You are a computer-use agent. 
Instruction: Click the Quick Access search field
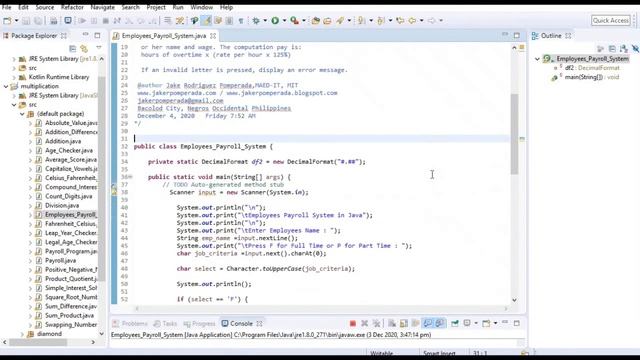pyautogui.click(x=610, y=20)
